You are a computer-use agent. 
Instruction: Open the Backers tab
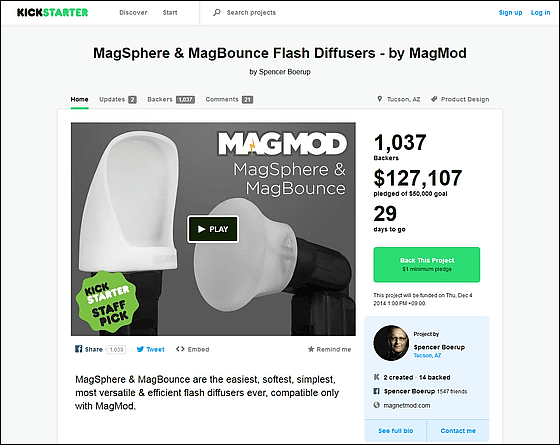coord(171,99)
